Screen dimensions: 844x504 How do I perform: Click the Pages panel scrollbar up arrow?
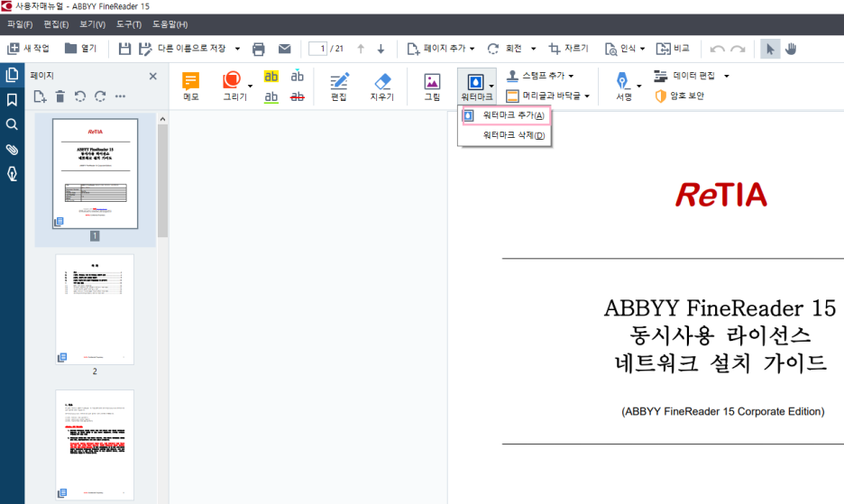pos(162,119)
